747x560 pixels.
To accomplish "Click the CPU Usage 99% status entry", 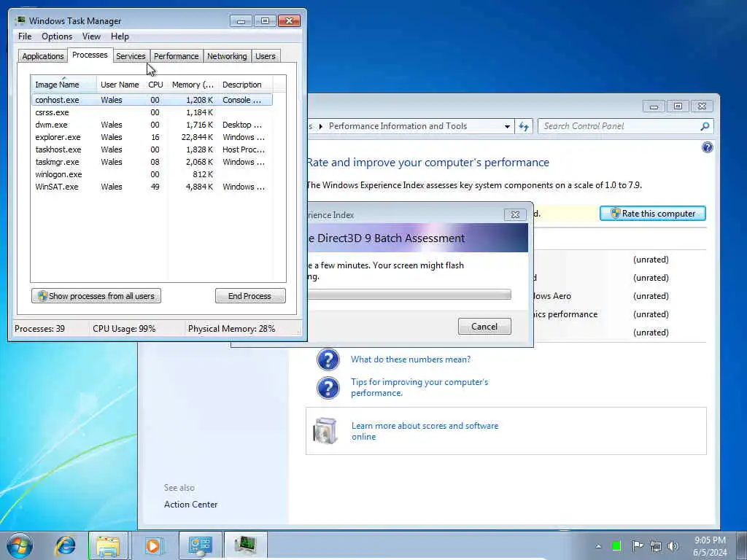I will coord(124,329).
